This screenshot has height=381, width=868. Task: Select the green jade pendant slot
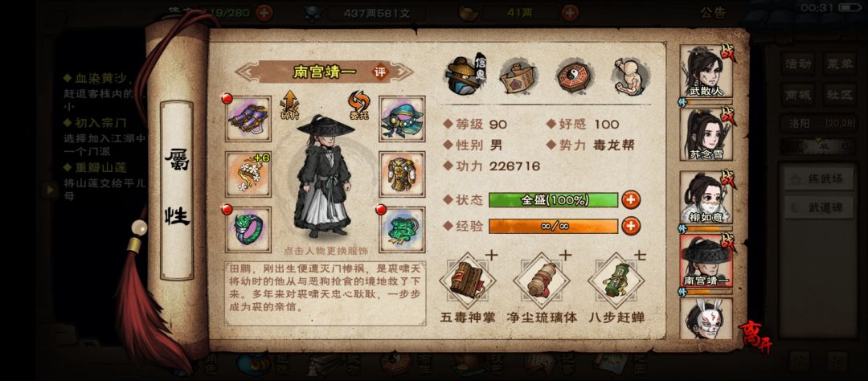pyautogui.click(x=402, y=229)
